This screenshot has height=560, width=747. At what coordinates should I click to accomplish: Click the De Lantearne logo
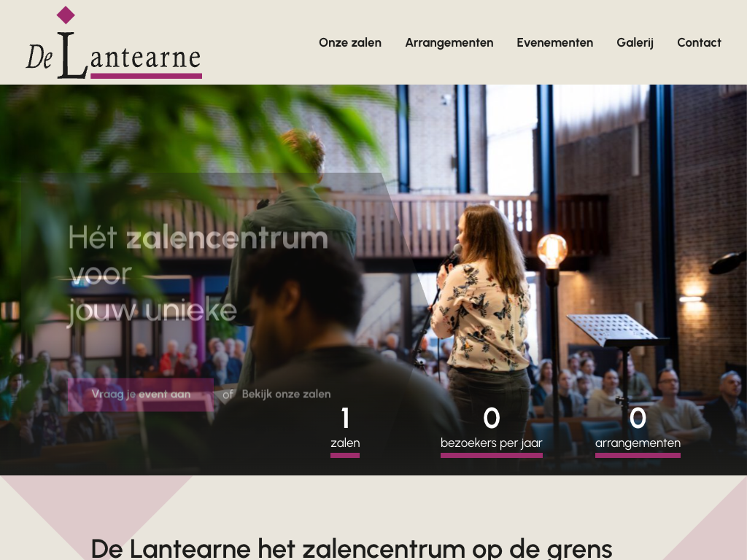click(x=113, y=42)
